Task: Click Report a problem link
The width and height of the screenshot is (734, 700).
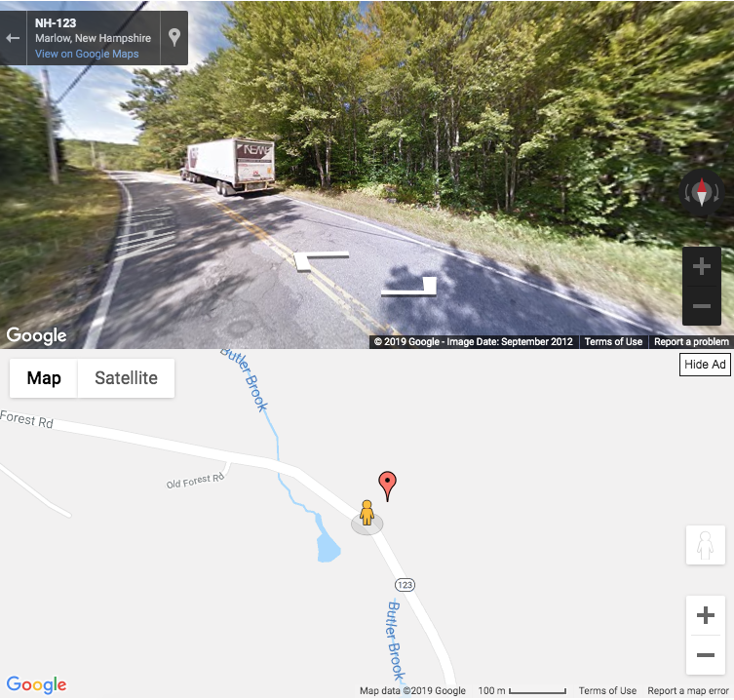Action: coord(691,342)
